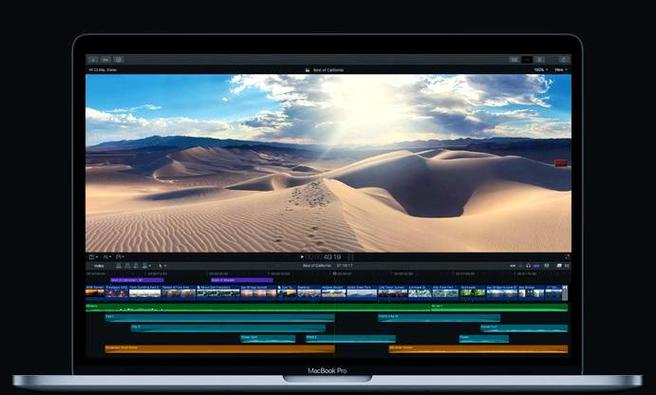Click the Best of California project title in timeline
656x395 pixels.
317,266
